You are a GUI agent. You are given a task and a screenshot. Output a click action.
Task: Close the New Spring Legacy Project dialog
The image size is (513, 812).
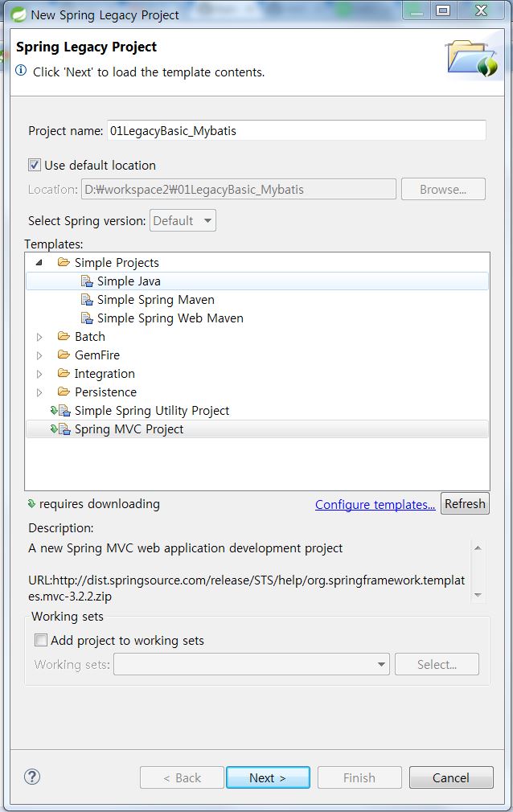pyautogui.click(x=482, y=10)
